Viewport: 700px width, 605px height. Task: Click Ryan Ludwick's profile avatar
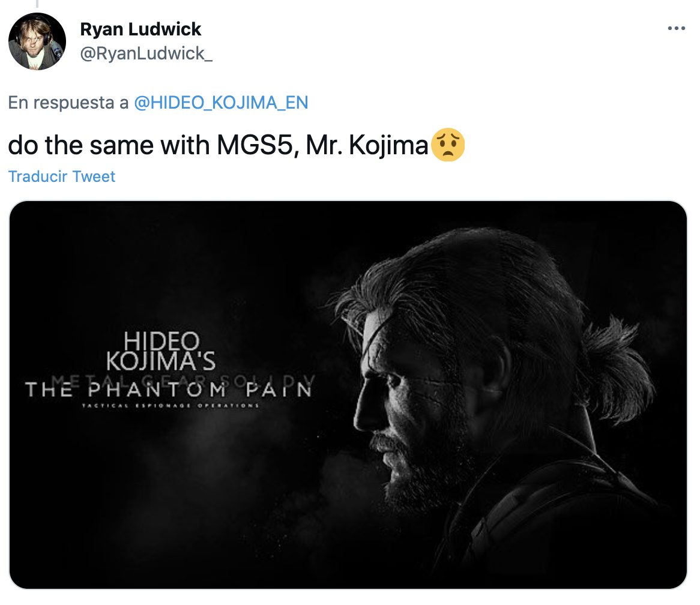point(37,41)
